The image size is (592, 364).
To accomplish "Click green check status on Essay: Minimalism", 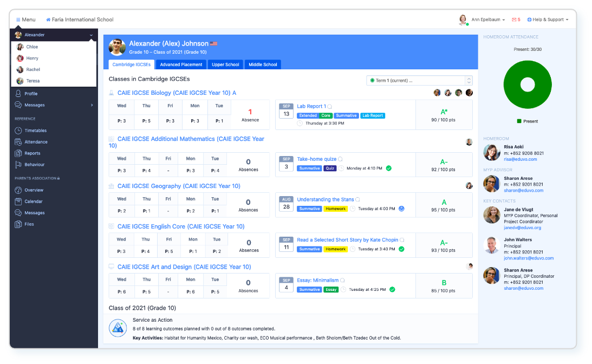I will (392, 290).
